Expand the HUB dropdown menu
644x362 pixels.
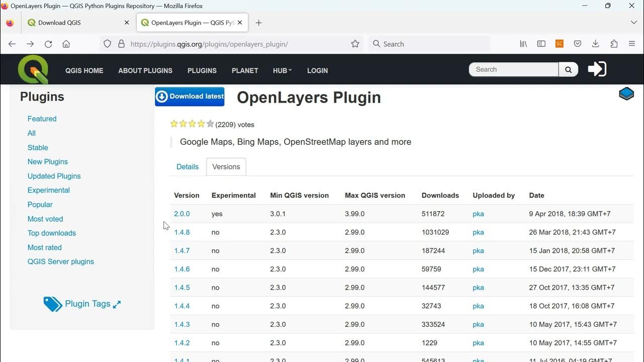[282, 71]
